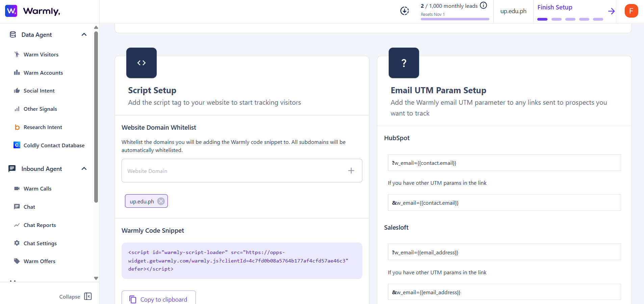Collapse the Inbound Agent section
The height and width of the screenshot is (304, 644).
[84, 169]
